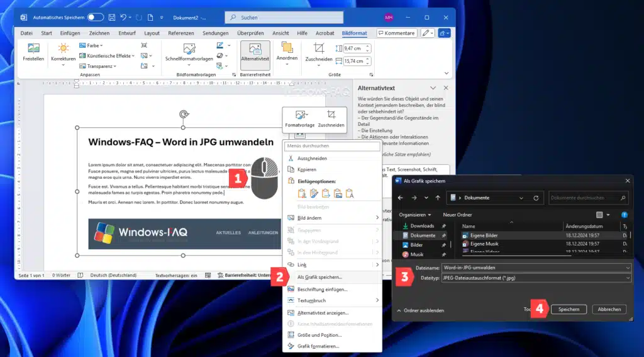The height and width of the screenshot is (357, 644).
Task: Click the Bildrahmen pen icon
Action: pos(220,45)
